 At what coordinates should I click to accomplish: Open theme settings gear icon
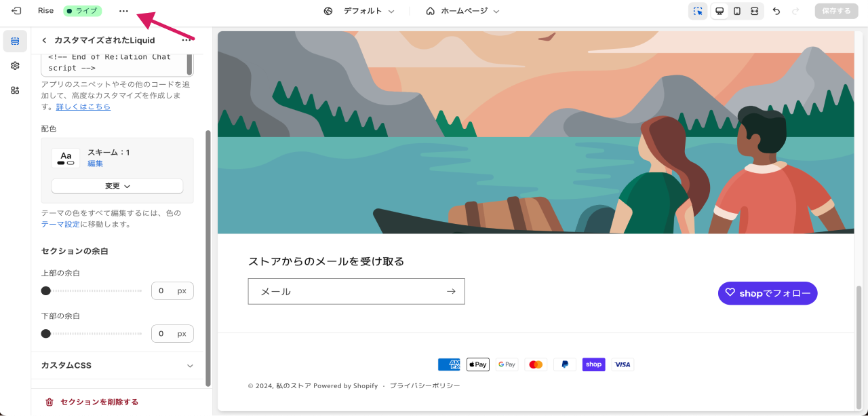(15, 66)
